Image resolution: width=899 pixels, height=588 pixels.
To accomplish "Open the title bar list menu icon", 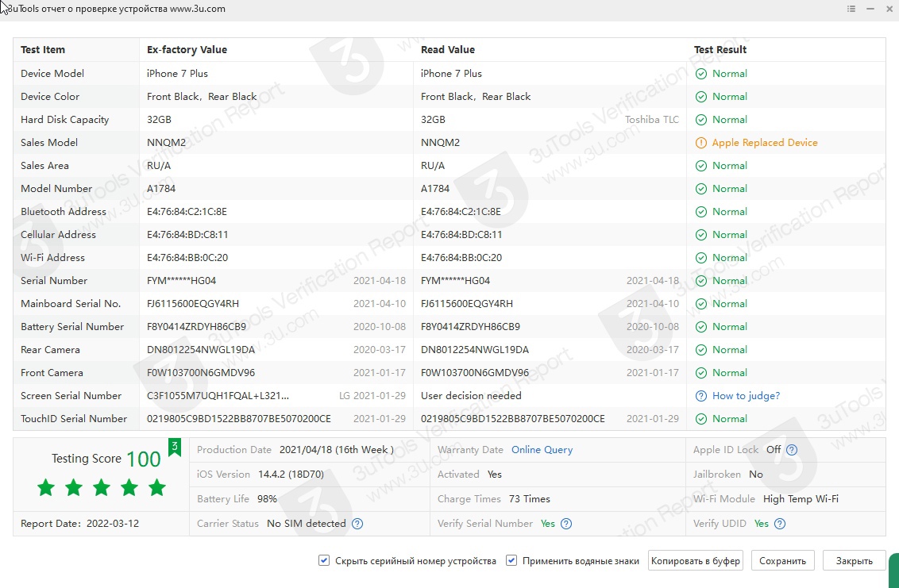I will [851, 9].
